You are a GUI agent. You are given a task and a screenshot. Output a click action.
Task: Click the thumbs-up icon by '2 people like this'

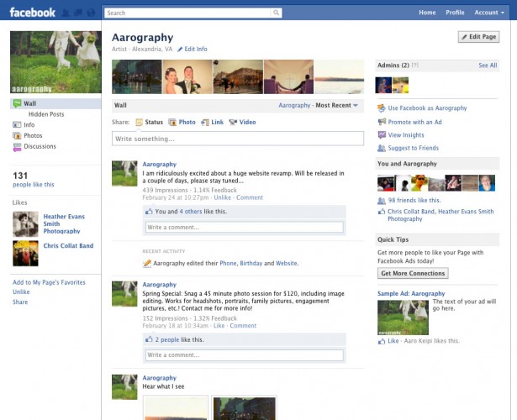click(x=149, y=339)
